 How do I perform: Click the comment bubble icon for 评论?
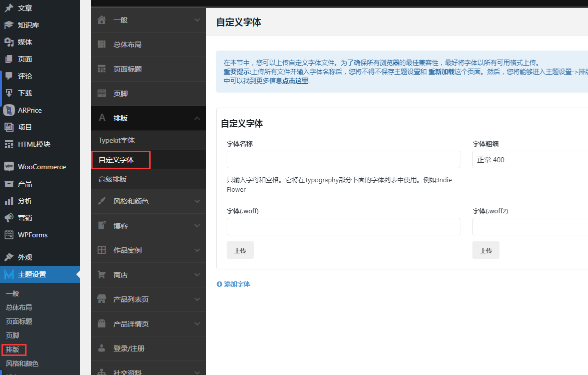9,76
